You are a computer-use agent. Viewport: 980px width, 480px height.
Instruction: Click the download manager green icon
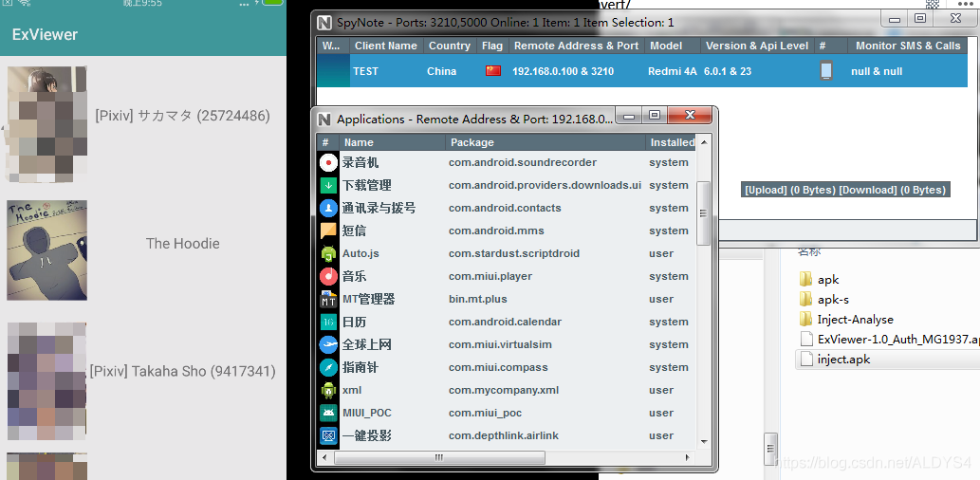pyautogui.click(x=328, y=186)
